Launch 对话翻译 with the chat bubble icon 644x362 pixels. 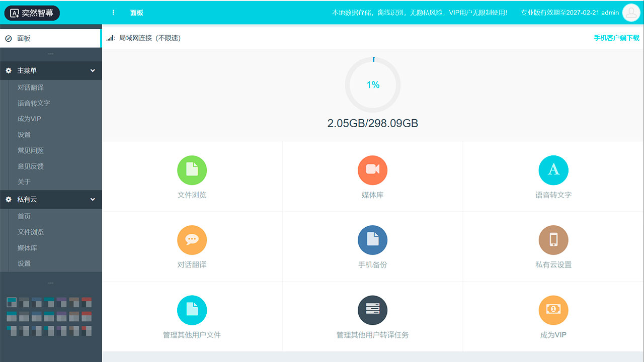coord(192,240)
